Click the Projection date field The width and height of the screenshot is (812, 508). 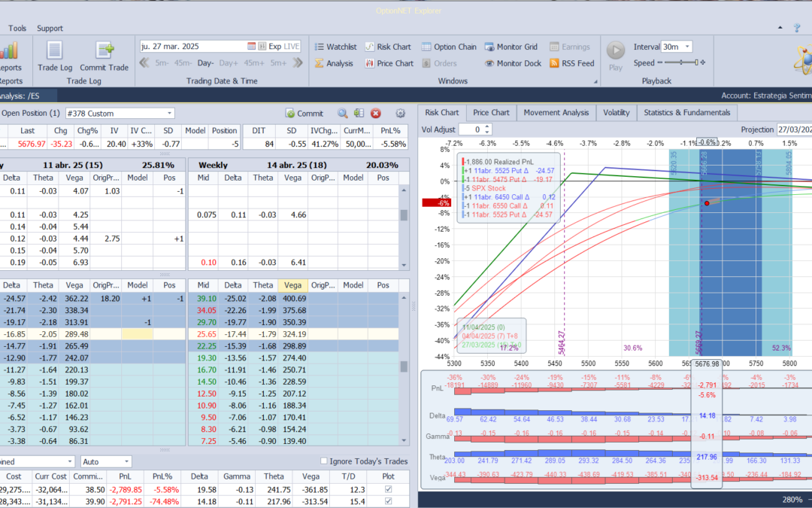pos(794,129)
